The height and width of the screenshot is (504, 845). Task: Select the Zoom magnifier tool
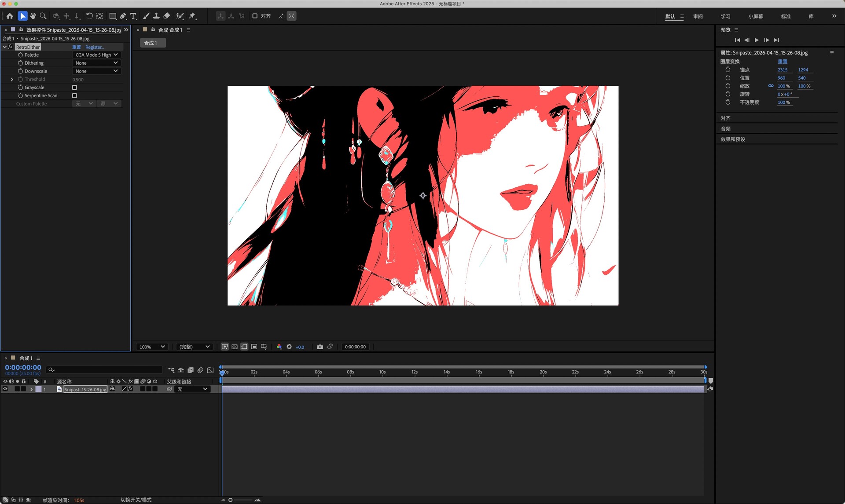[43, 16]
